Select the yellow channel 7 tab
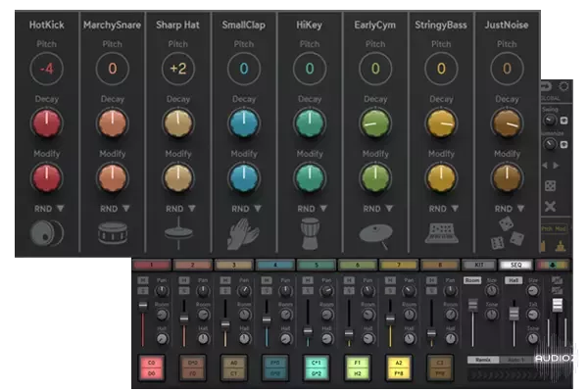 [399, 265]
